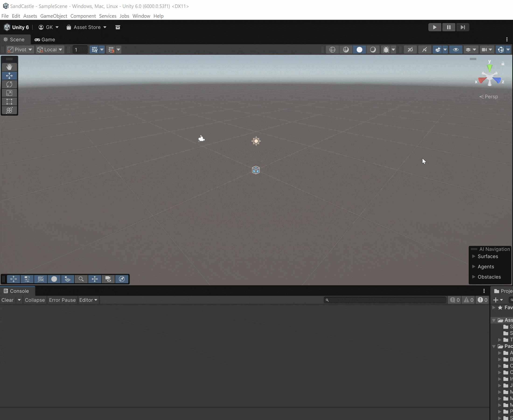This screenshot has height=420, width=513.
Task: Open the GameObject menu
Action: [53, 16]
